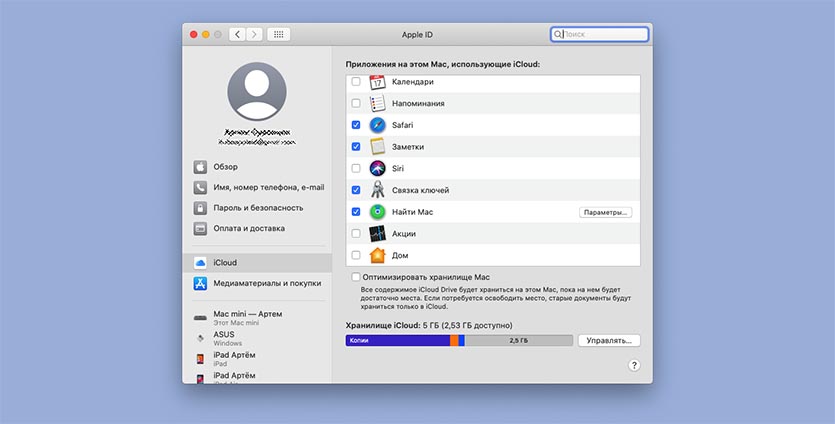835x424 pixels.
Task: Click the Calendar (Календари) icon
Action: pos(377,82)
